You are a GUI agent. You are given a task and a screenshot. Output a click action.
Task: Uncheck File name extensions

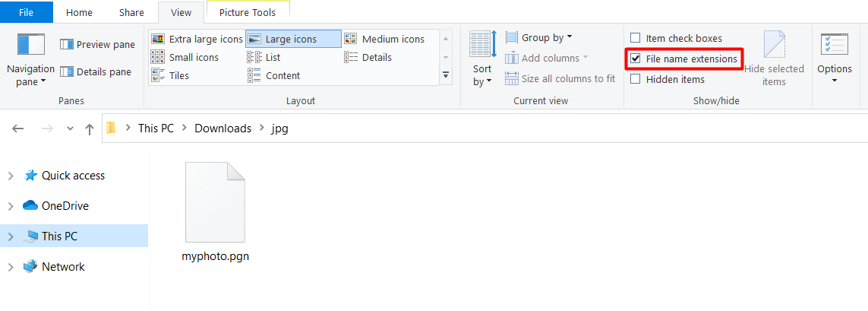click(x=636, y=59)
